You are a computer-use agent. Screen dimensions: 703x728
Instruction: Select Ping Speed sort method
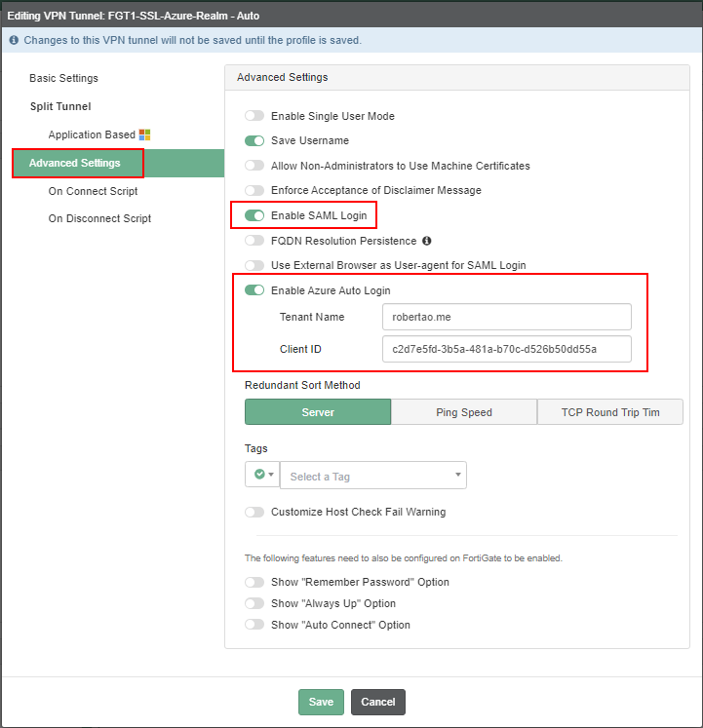pyautogui.click(x=464, y=412)
